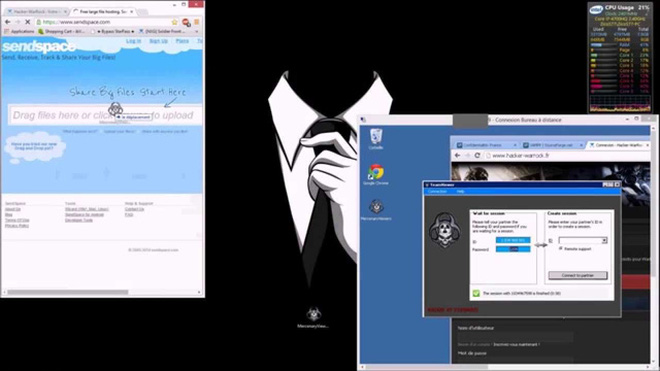This screenshot has height=371, width=660.
Task: Close the Hacker-Warrock tab in left browser
Action: 65,11
